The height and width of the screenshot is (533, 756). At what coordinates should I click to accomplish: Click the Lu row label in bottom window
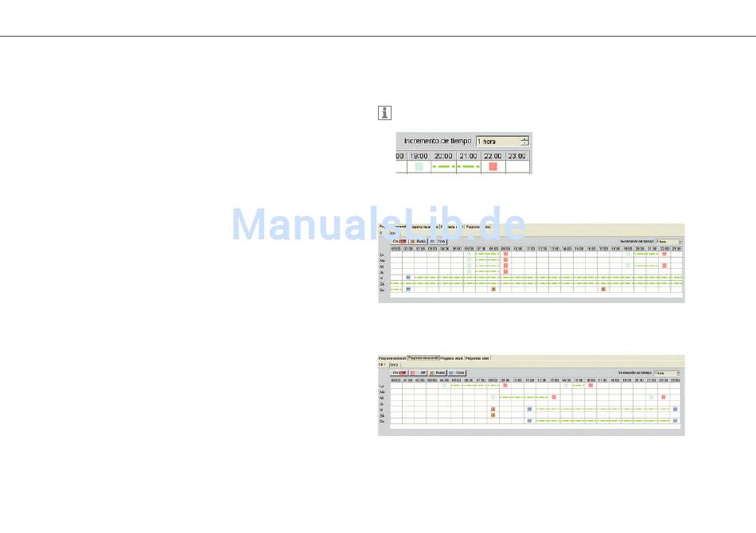tap(382, 386)
